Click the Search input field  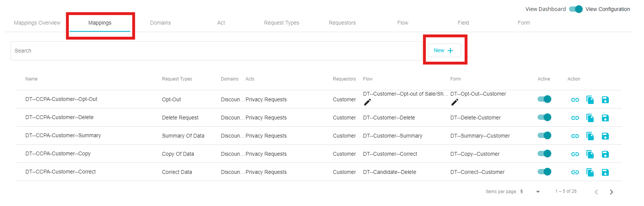(x=216, y=51)
